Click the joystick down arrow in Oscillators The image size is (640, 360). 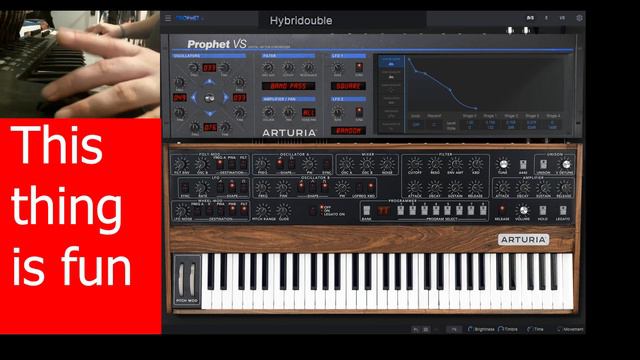tap(209, 113)
